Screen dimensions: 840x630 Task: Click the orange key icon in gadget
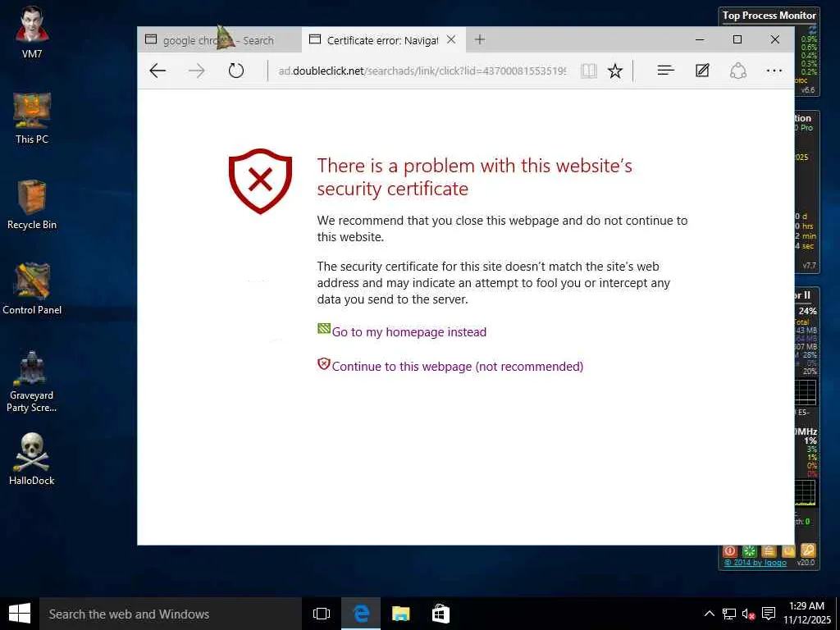(808, 550)
